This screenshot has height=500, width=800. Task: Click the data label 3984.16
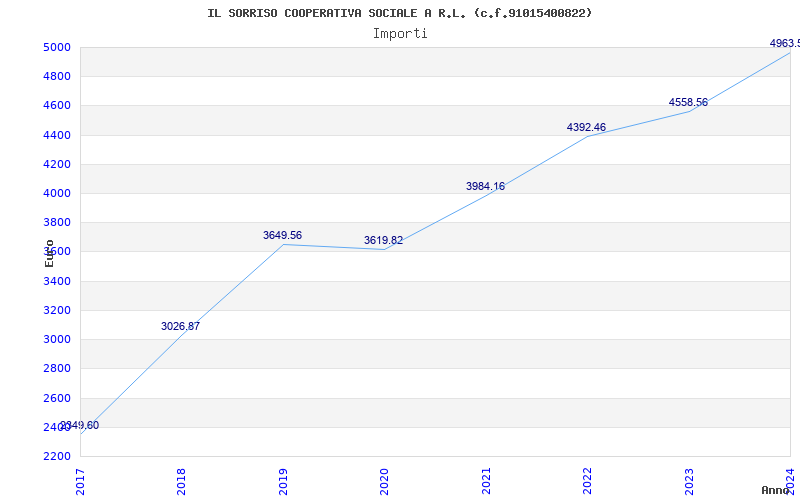pos(485,187)
